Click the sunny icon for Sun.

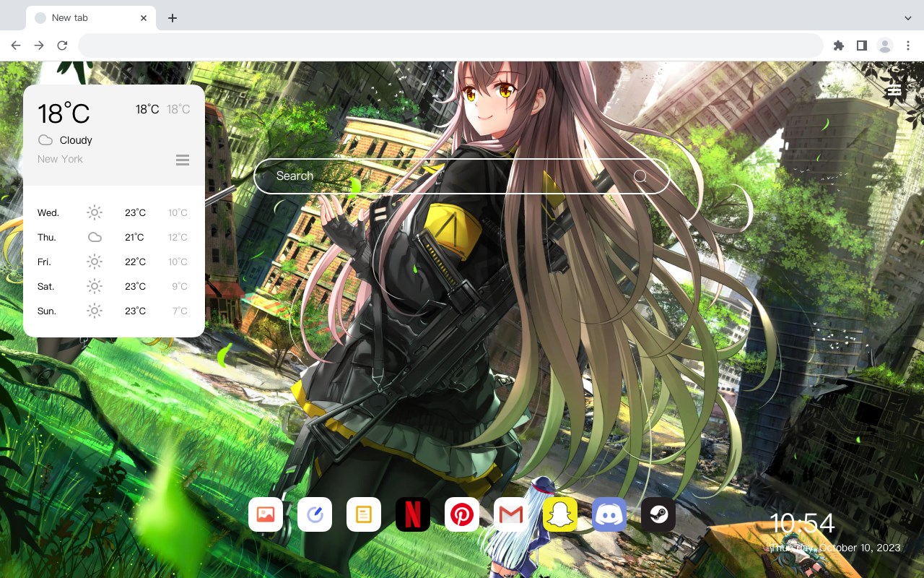pos(95,311)
